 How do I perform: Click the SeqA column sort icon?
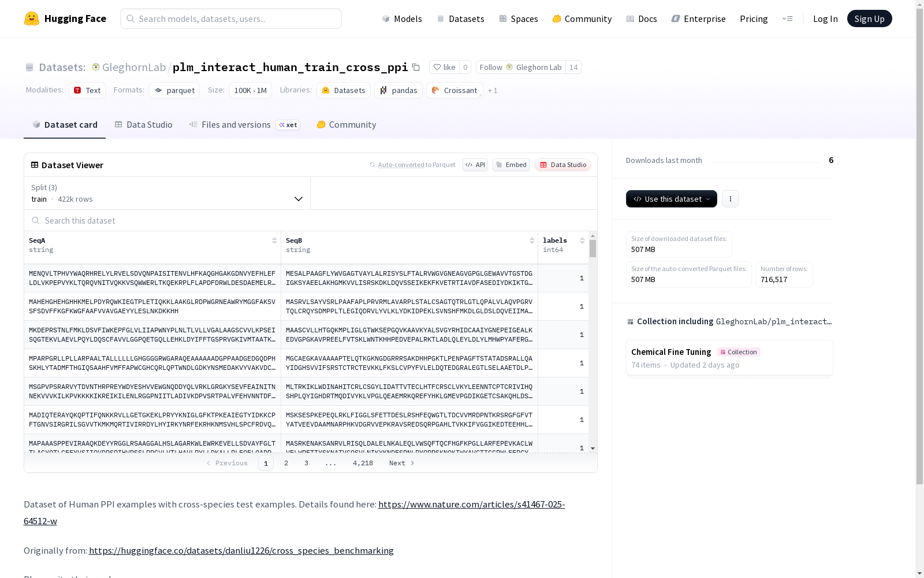pos(274,240)
